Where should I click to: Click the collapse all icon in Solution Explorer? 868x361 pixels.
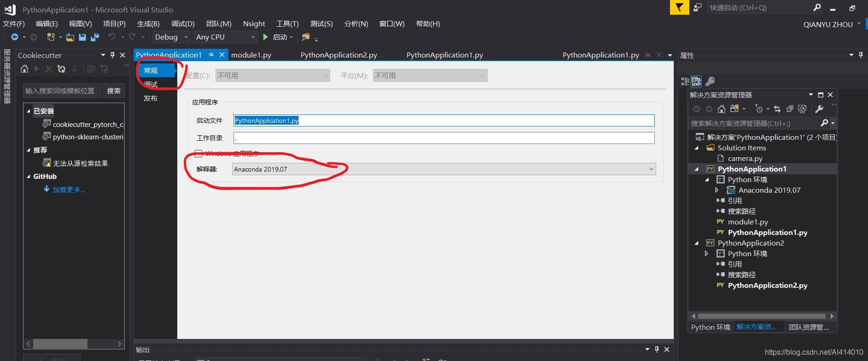pyautogui.click(x=790, y=109)
